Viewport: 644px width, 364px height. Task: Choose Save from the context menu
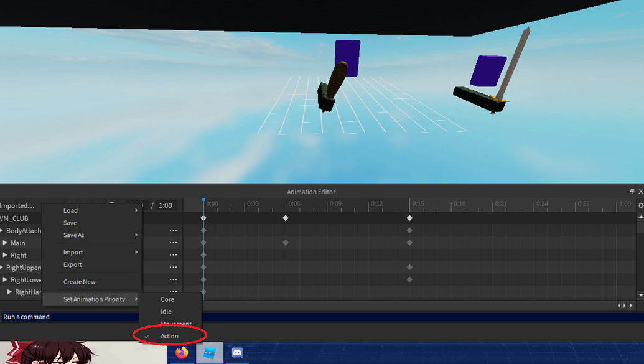(93, 223)
